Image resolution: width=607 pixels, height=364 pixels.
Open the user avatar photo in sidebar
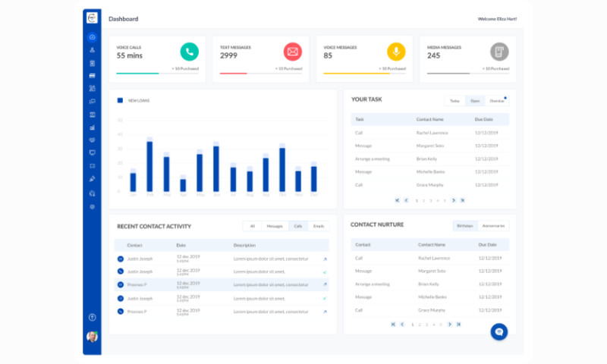click(x=92, y=337)
